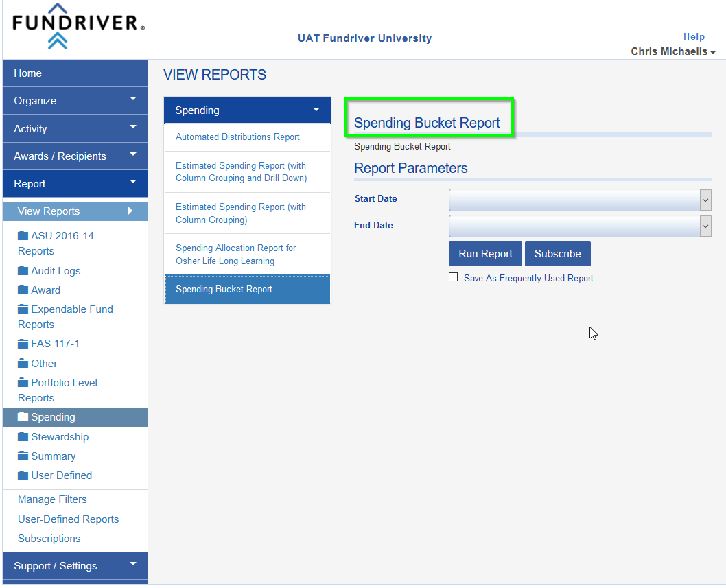Open Support / Settings menu
726x588 pixels.
pyautogui.click(x=75, y=566)
